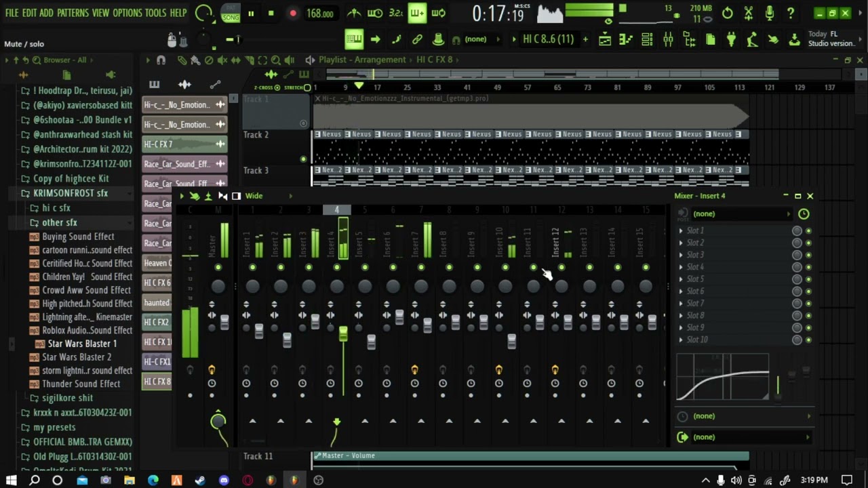Open the pattern selector HI C 8.6 (11)
This screenshot has height=488, width=868.
tap(548, 39)
